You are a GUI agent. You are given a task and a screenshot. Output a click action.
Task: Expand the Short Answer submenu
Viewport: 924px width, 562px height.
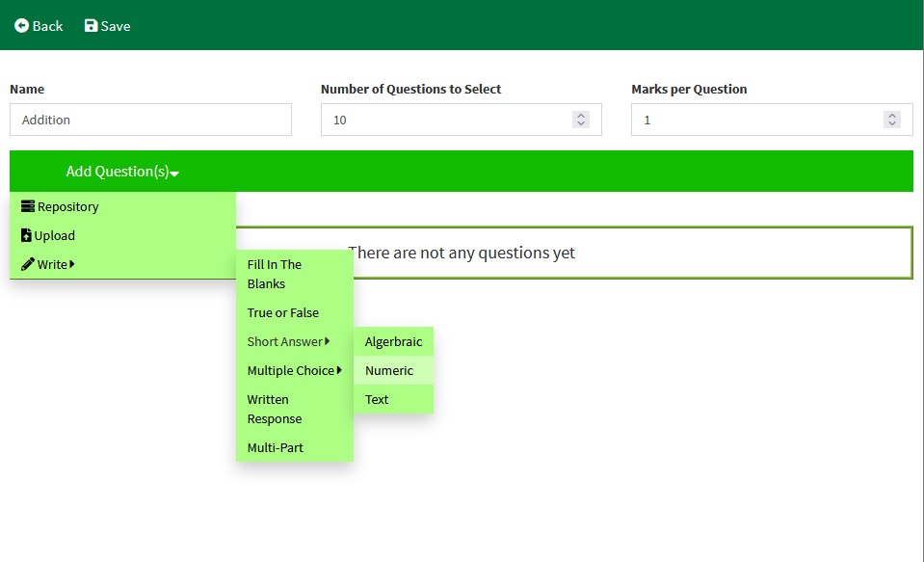[x=288, y=341]
